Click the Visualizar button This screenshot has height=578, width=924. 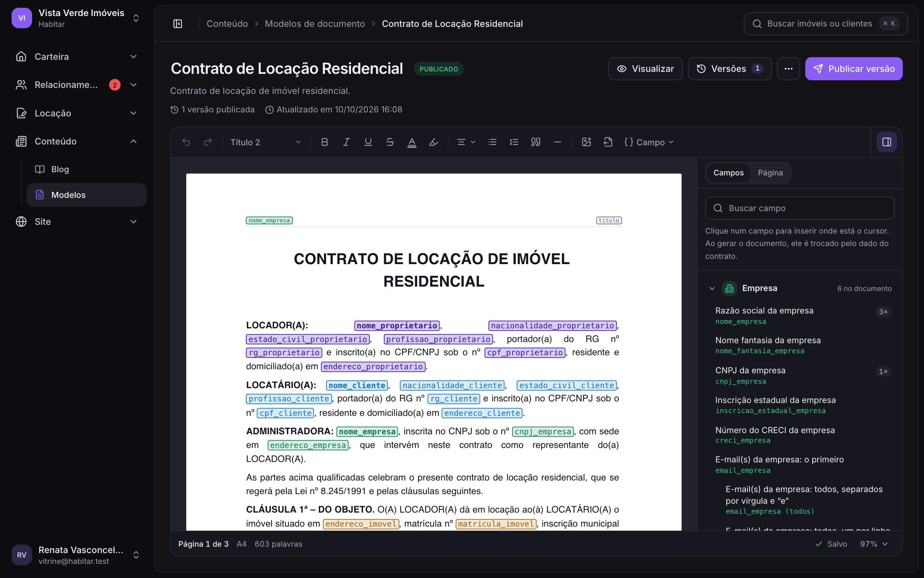[645, 69]
